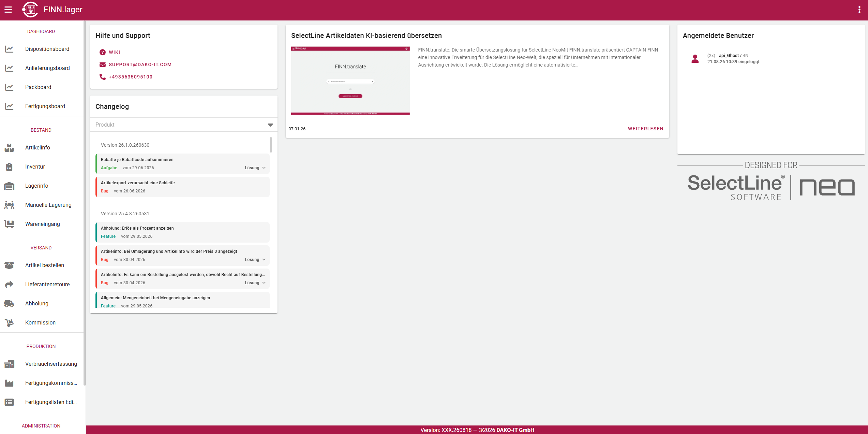Click the FINN.lager logo icon
The image size is (868, 434).
click(30, 10)
